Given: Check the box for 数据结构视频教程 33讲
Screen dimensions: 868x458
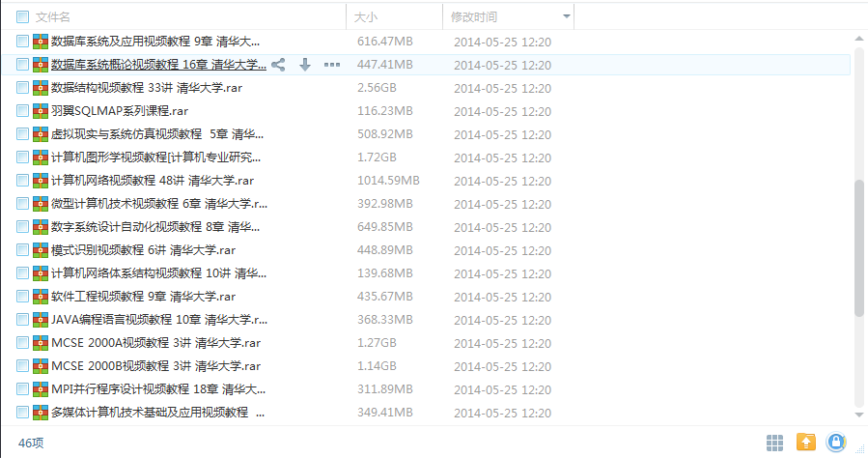Looking at the screenshot, I should (23, 88).
